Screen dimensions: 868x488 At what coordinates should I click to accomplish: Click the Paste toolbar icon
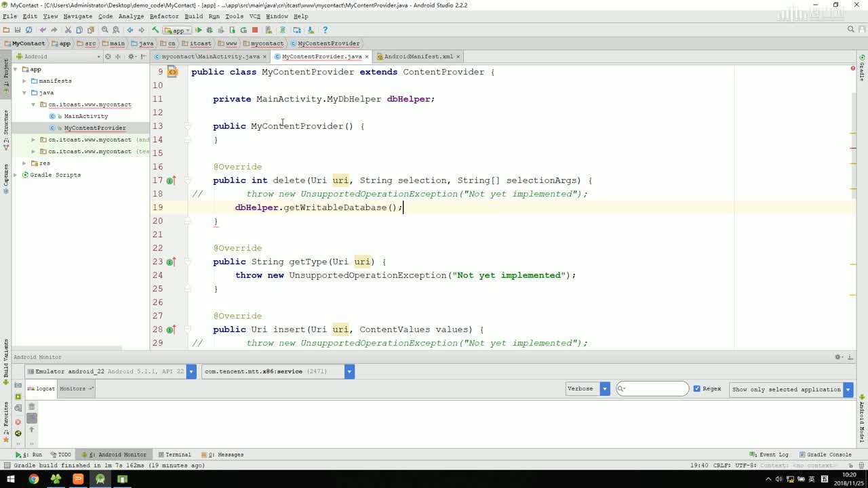pos(90,30)
